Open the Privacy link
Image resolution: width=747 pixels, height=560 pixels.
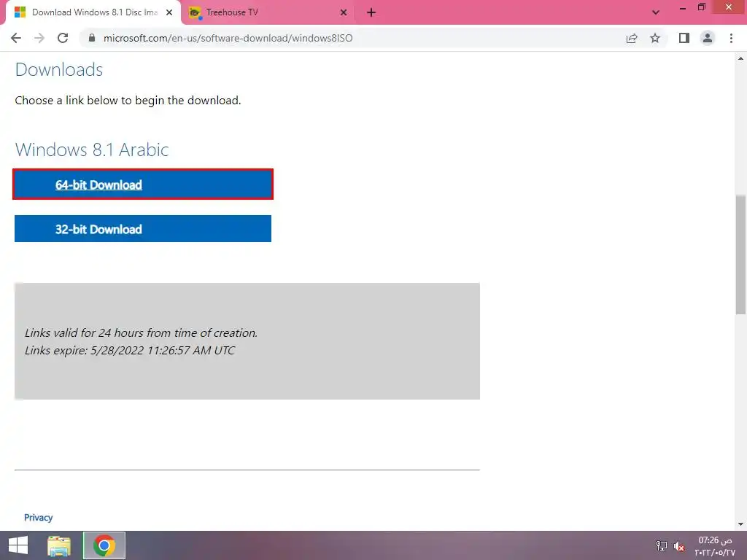[38, 517]
